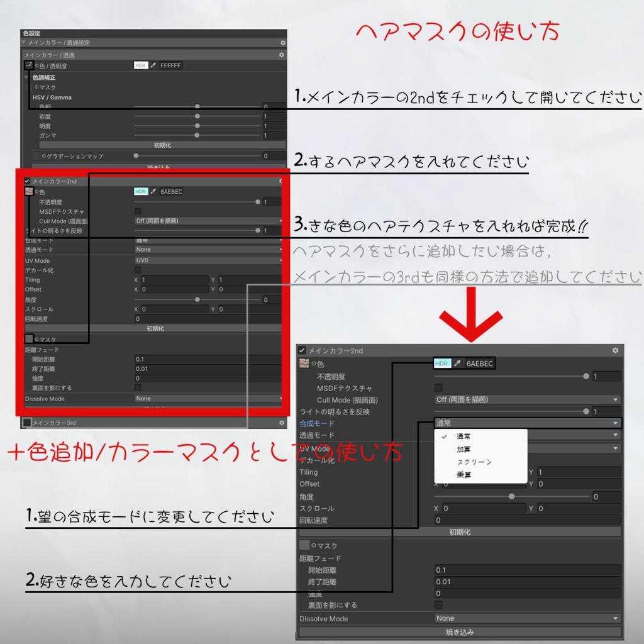Click the グラデーションマップ texture slot
644x644 pixels.
[36, 156]
